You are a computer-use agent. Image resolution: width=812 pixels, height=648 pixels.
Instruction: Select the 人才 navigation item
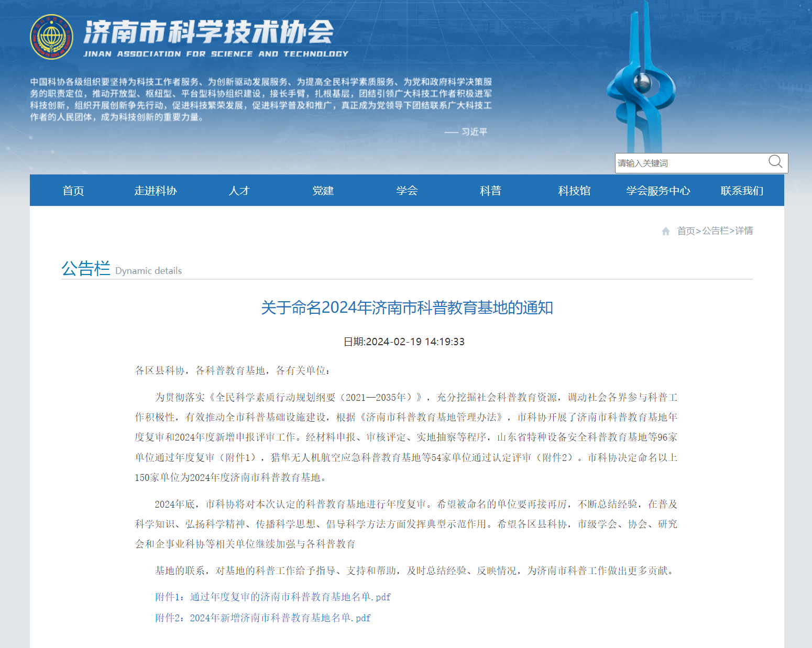[239, 190]
